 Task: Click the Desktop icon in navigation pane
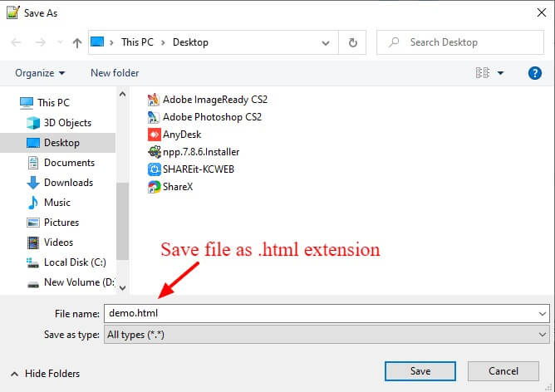tap(33, 143)
